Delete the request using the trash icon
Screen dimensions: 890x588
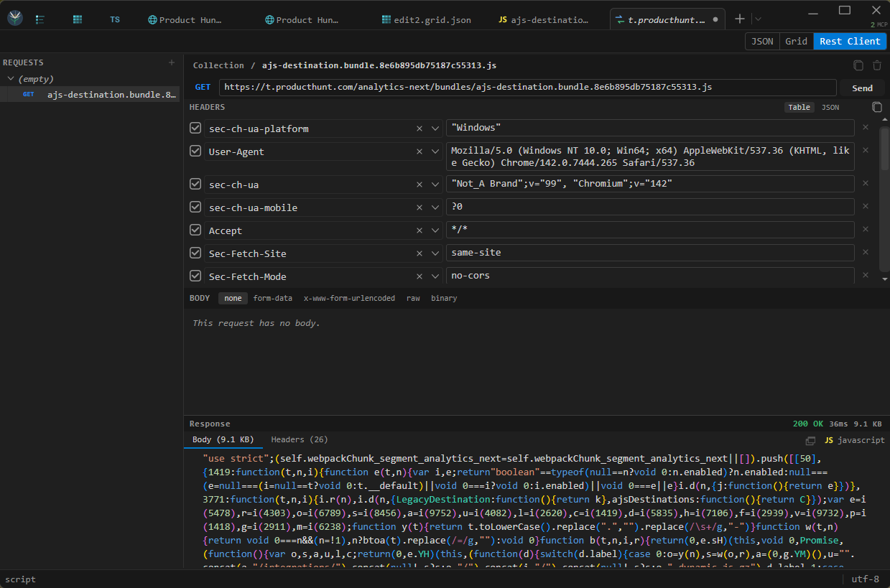[877, 65]
